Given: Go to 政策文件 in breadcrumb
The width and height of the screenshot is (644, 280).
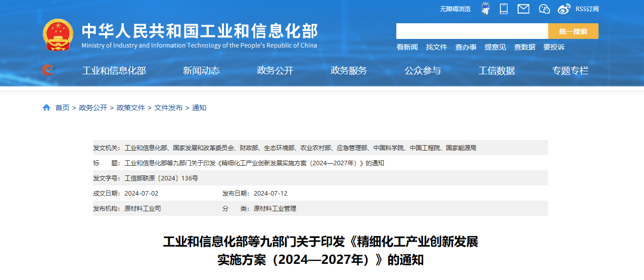Looking at the screenshot, I should [x=130, y=108].
